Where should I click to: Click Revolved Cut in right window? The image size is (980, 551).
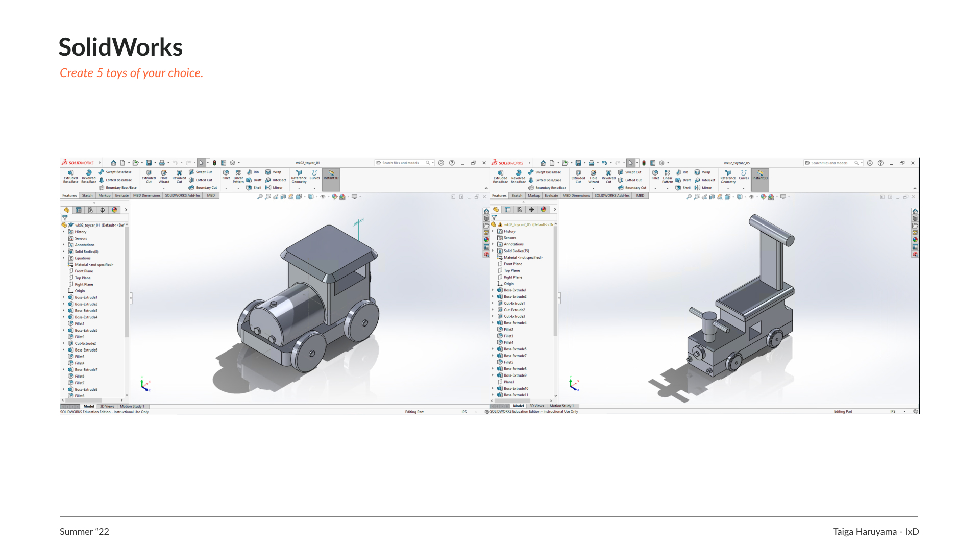click(608, 177)
